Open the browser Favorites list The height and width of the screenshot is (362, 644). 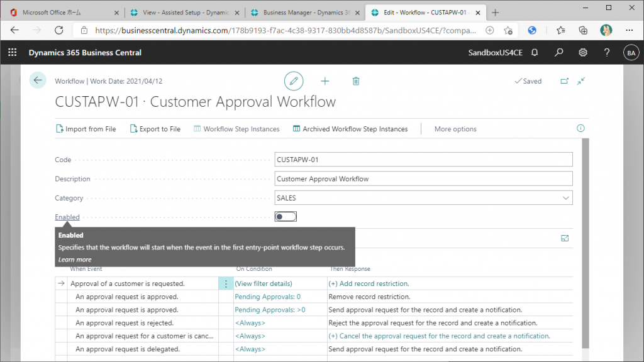(x=560, y=30)
